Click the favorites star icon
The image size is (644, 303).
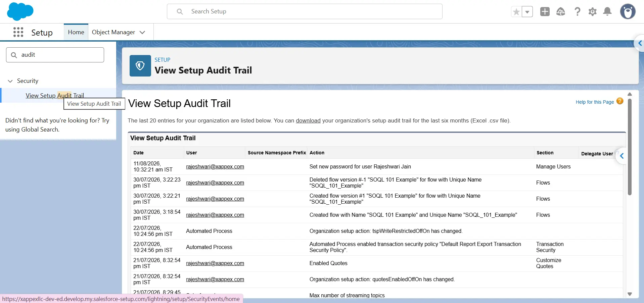(516, 12)
